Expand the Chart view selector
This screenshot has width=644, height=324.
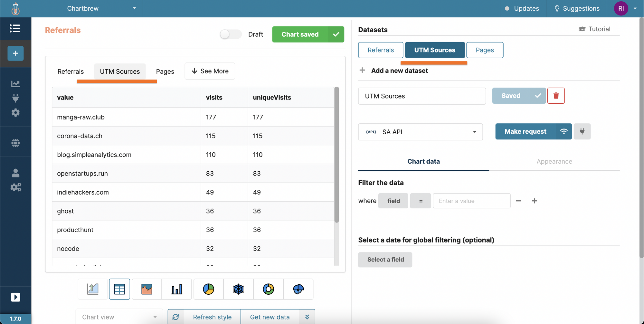tap(119, 317)
